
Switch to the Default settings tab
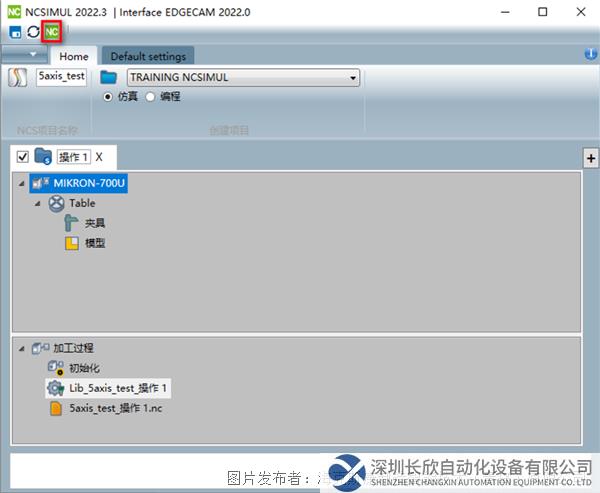147,56
